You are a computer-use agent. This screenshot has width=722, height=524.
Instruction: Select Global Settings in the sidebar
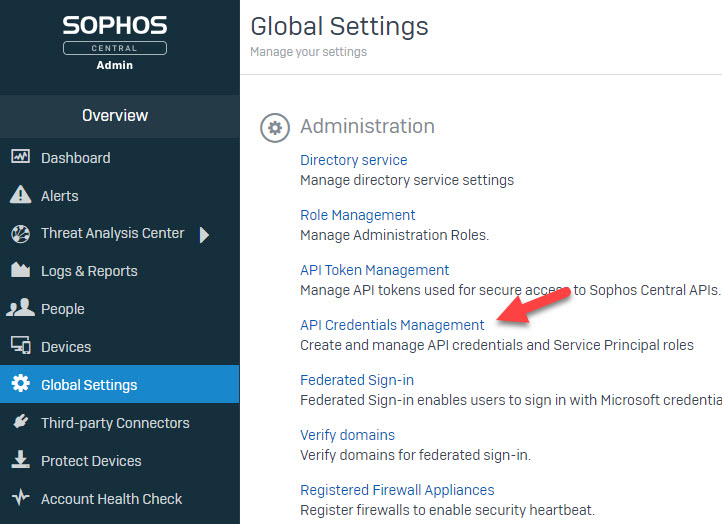[x=120, y=384]
